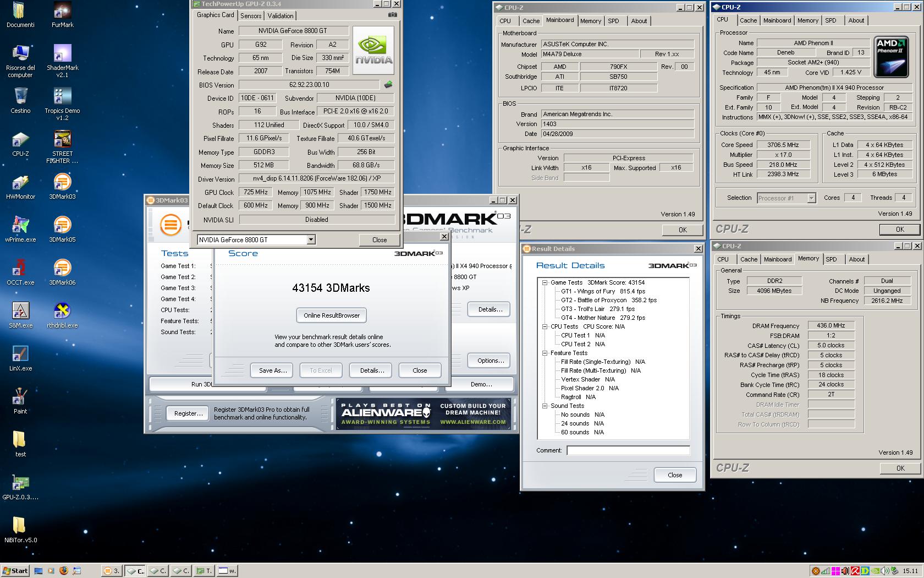
Task: Launch rthdribl.exe desktop icon
Action: click(x=62, y=316)
